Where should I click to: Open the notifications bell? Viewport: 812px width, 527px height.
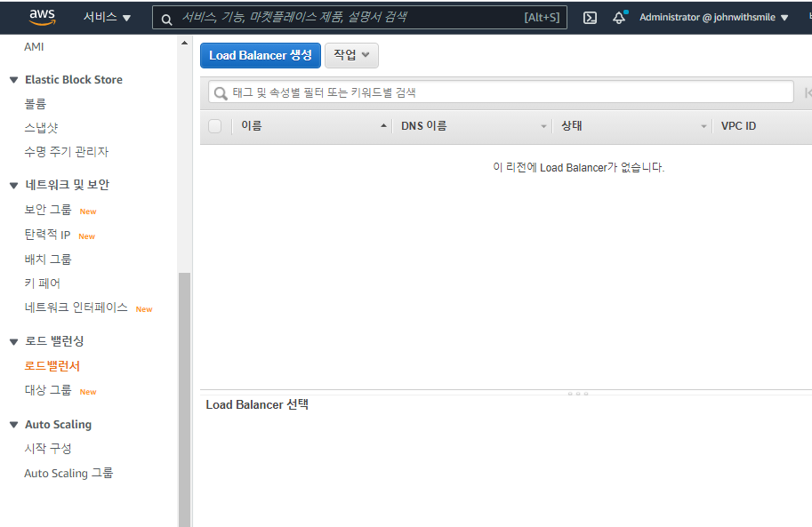pos(619,17)
